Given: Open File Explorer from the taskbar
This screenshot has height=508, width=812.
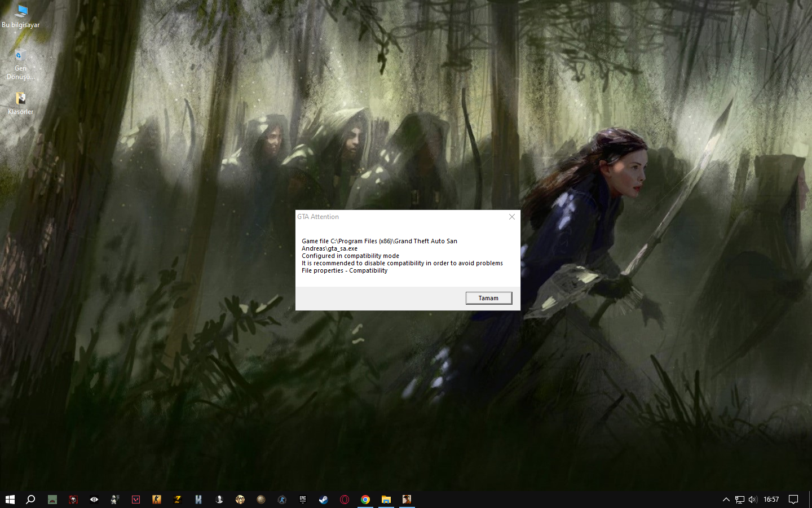Looking at the screenshot, I should point(386,500).
